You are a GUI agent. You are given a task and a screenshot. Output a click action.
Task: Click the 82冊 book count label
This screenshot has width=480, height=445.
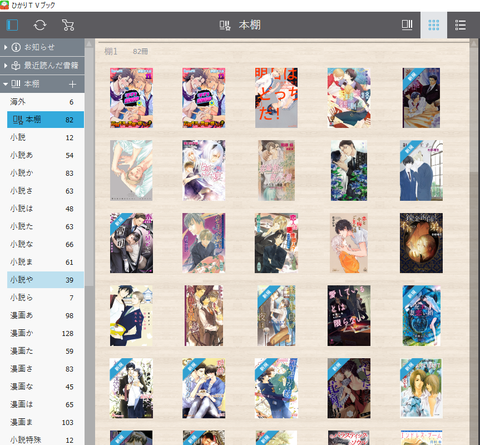pyautogui.click(x=140, y=51)
